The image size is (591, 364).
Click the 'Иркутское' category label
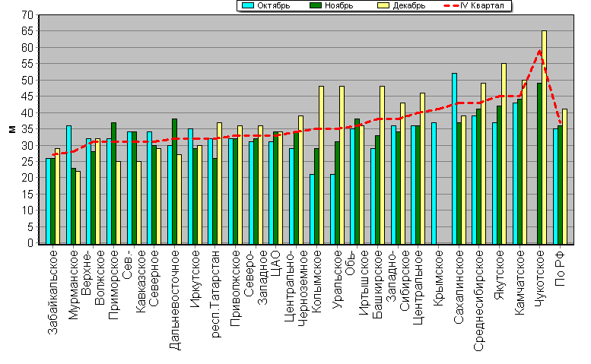click(195, 279)
